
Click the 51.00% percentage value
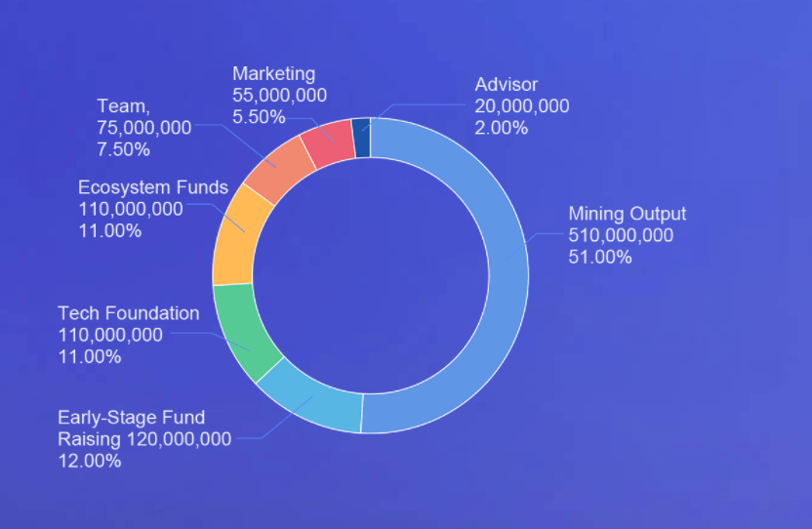[599, 257]
